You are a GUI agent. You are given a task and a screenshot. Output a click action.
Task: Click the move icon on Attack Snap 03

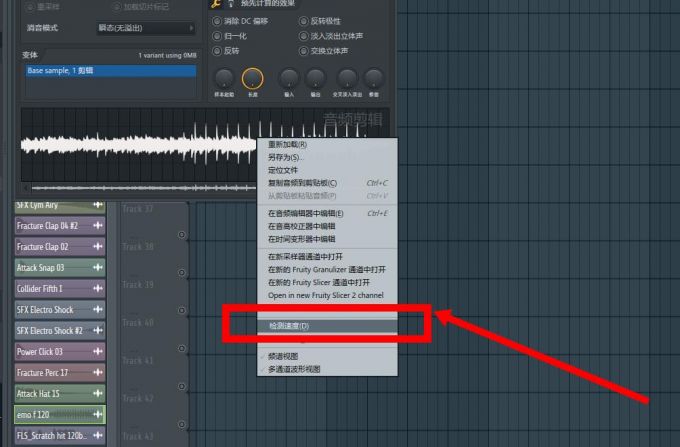coord(98,268)
